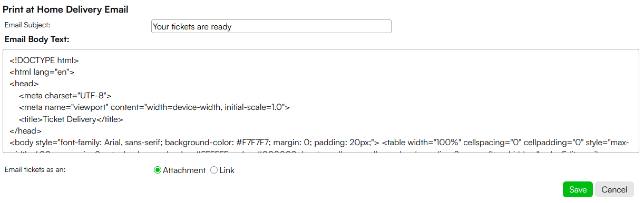Click the Ticket Delivery title tag line
Viewport: 644px width, 203px height.
pyautogui.click(x=71, y=119)
